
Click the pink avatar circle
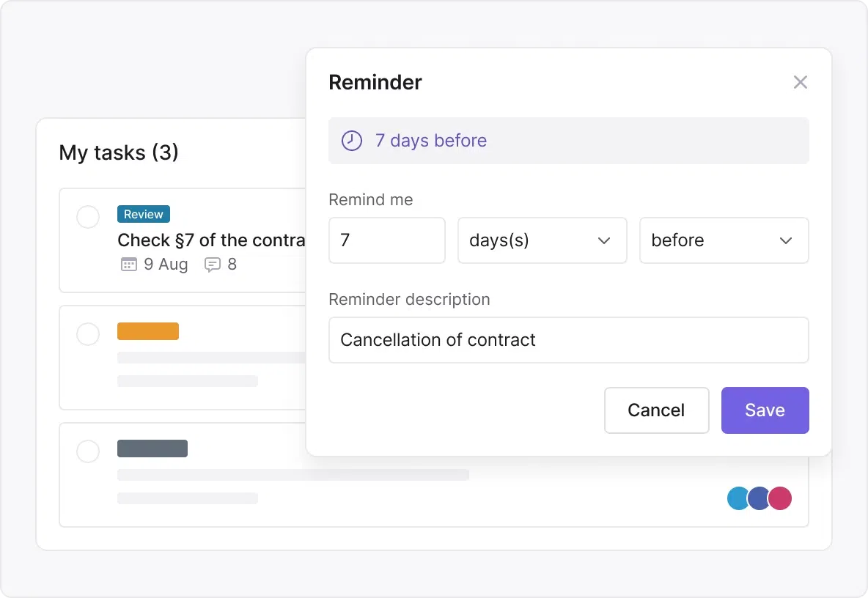point(781,498)
